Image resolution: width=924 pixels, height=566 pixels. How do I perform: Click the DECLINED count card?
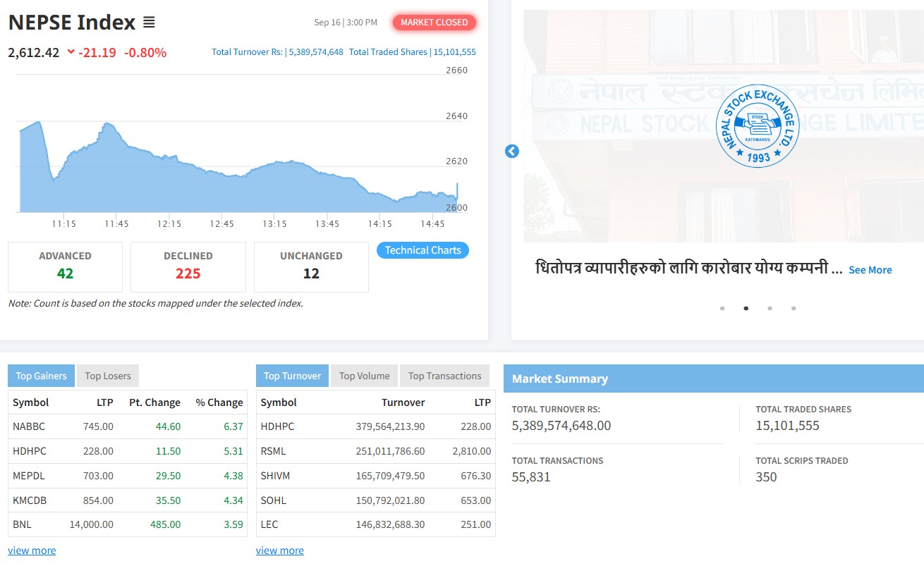[x=188, y=266]
